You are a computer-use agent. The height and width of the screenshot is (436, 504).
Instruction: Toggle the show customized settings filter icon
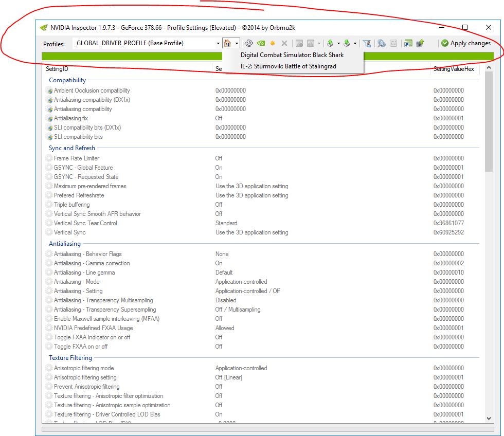367,43
